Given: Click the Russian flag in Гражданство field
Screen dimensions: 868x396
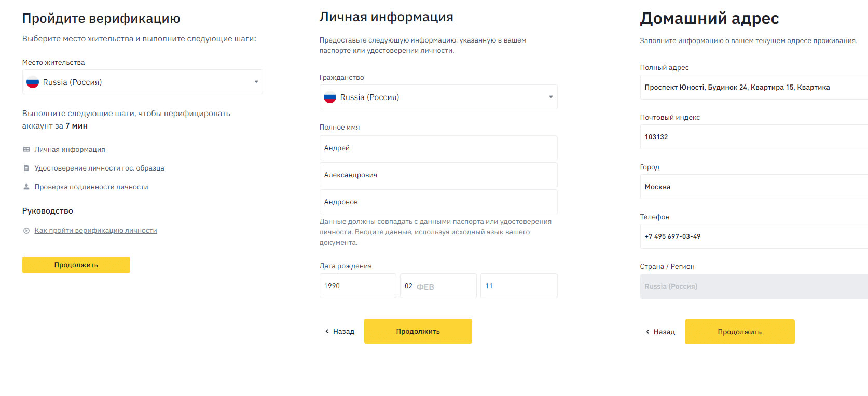Looking at the screenshot, I should click(x=330, y=97).
